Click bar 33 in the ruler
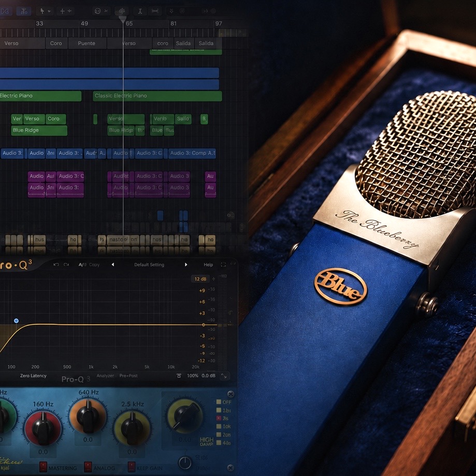476x476 pixels. (x=39, y=24)
